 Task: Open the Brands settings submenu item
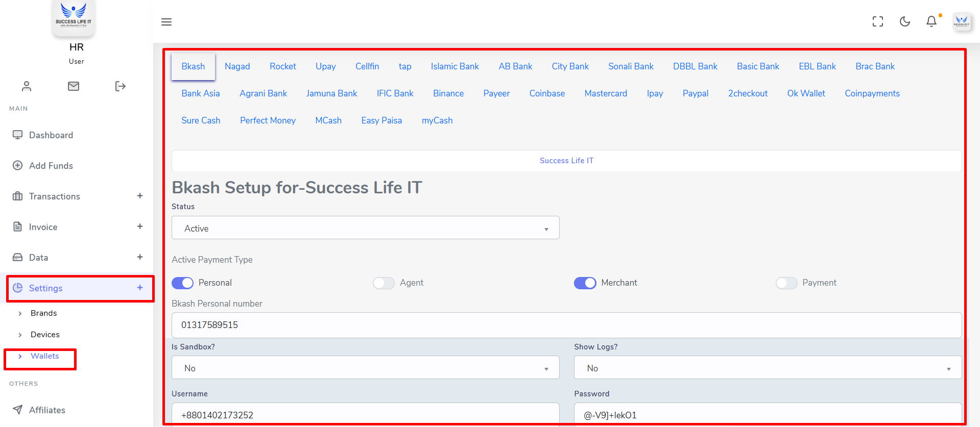[x=44, y=313]
